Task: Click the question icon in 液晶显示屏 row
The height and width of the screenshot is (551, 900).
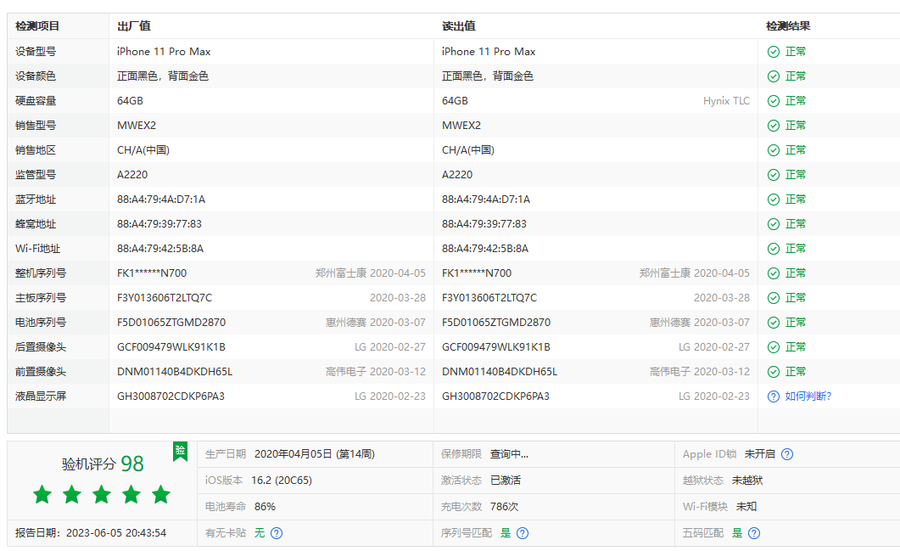Action: (x=773, y=397)
